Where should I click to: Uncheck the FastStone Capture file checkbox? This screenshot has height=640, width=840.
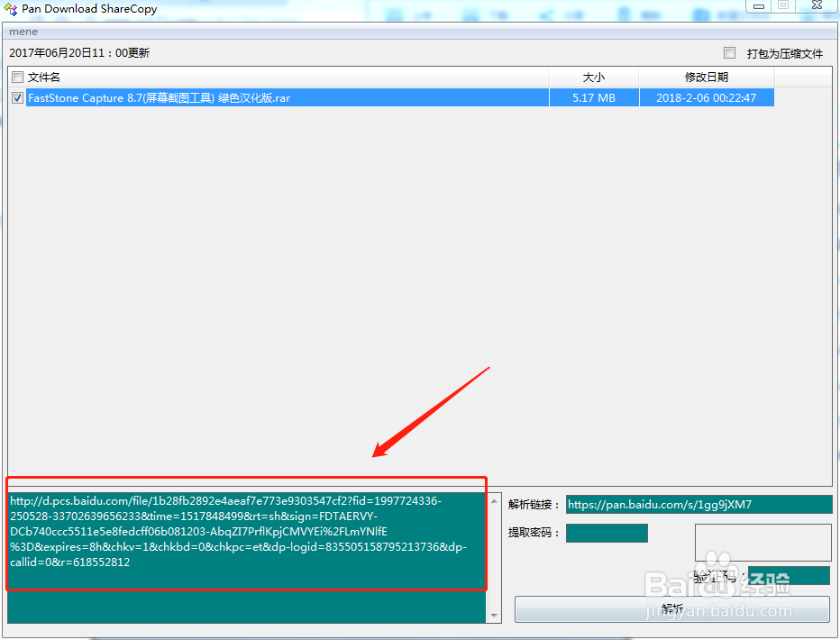click(x=16, y=96)
